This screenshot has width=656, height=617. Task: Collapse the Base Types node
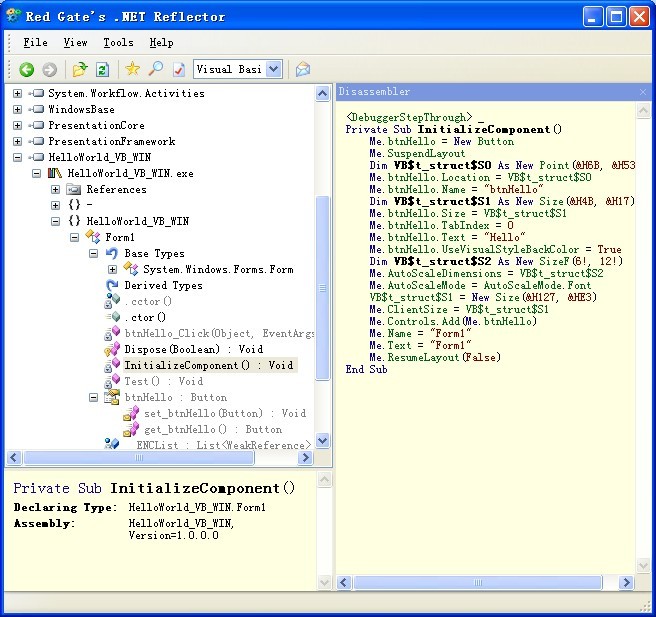tap(94, 253)
